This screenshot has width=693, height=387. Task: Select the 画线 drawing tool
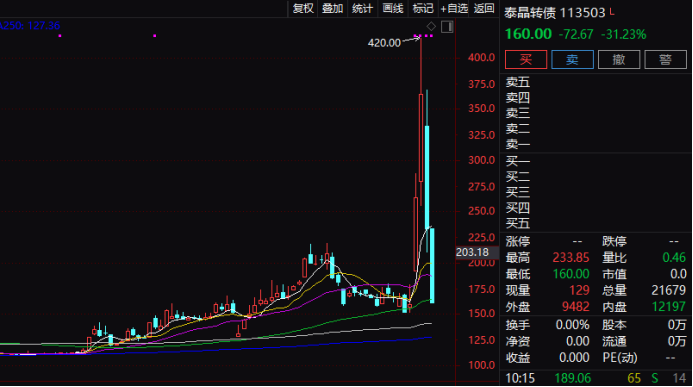coord(392,8)
